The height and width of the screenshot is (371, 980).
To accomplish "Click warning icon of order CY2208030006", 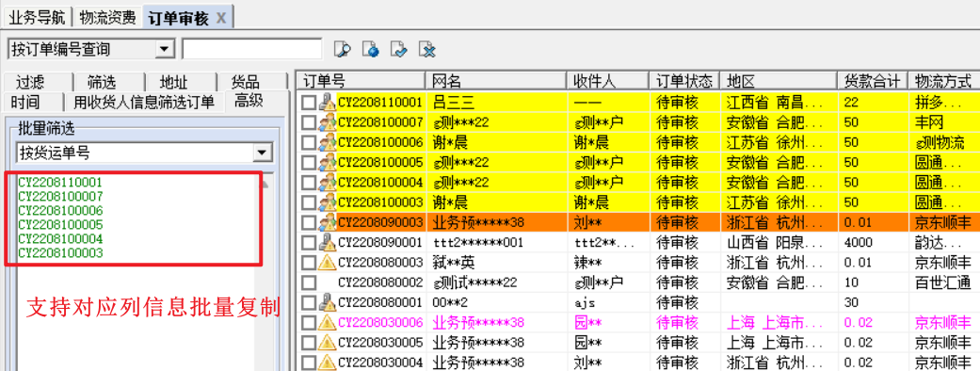I will (x=328, y=322).
